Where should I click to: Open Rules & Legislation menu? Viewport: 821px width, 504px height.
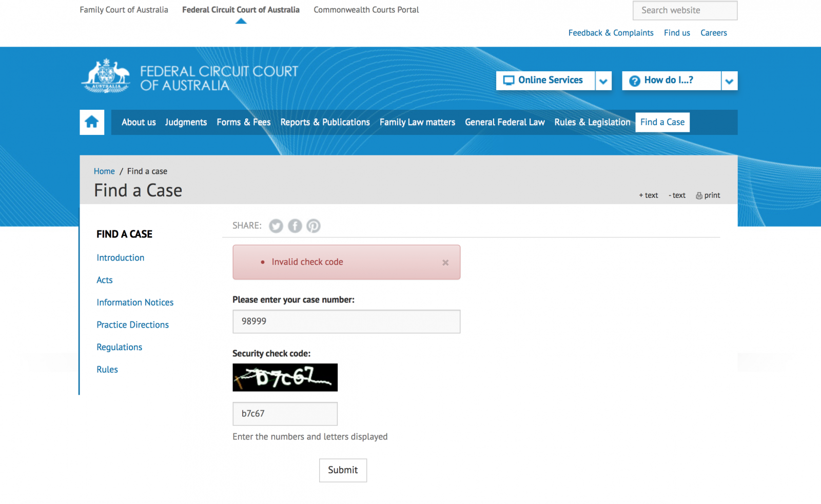pyautogui.click(x=592, y=122)
